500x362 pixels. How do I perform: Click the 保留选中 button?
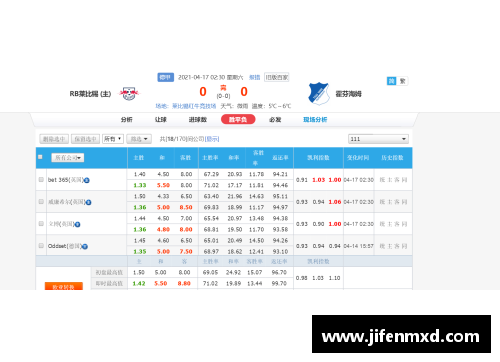(x=85, y=139)
